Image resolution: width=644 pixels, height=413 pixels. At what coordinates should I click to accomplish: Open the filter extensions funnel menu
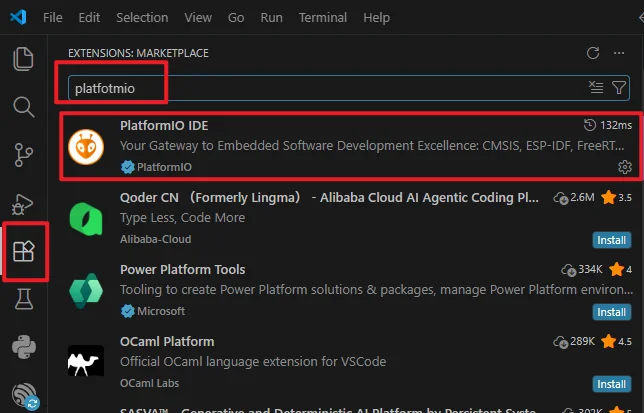[x=619, y=87]
